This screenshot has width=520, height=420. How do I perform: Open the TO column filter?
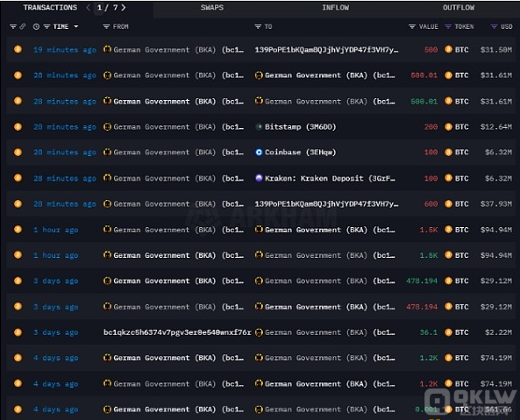(258, 26)
